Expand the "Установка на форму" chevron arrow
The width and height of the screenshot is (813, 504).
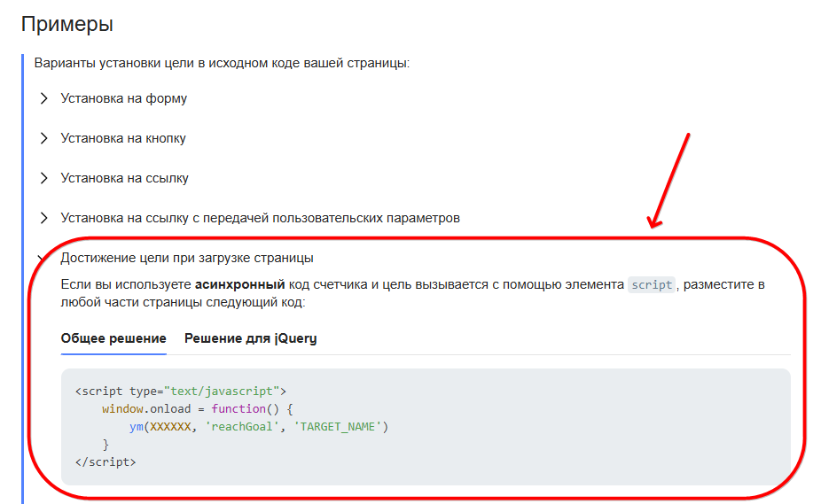(x=43, y=98)
